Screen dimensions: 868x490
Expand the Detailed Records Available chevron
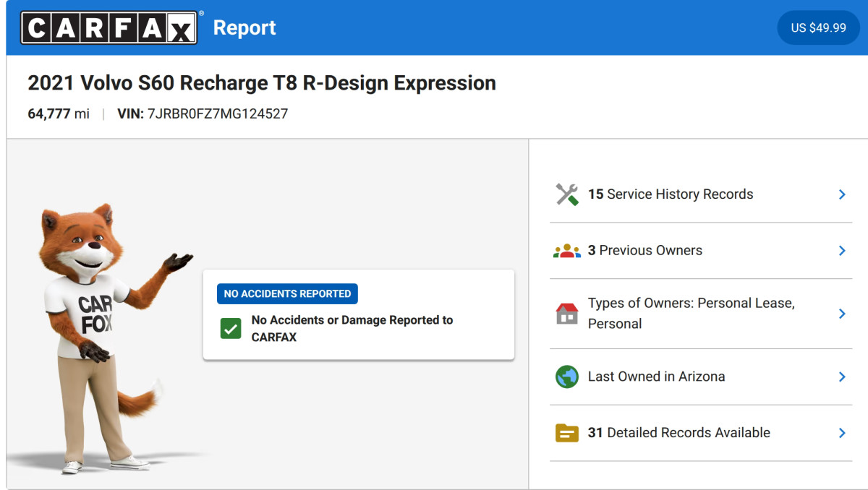point(842,433)
